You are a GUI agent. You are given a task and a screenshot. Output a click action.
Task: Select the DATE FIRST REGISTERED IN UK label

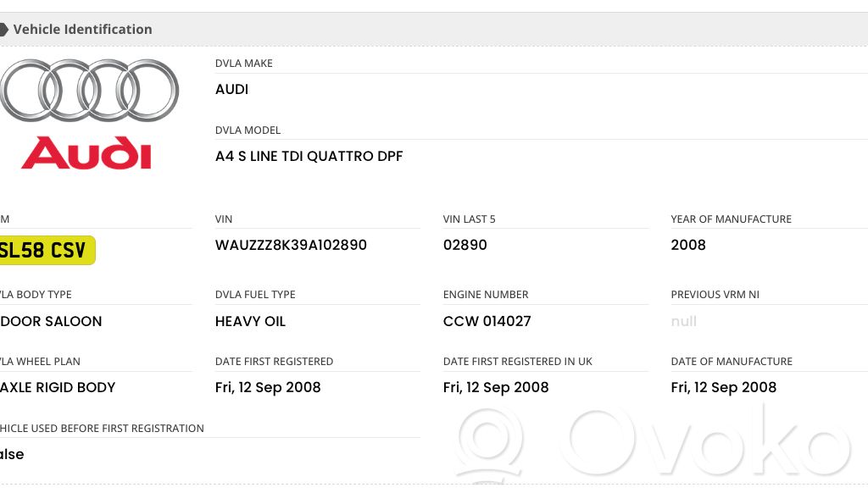click(x=518, y=362)
